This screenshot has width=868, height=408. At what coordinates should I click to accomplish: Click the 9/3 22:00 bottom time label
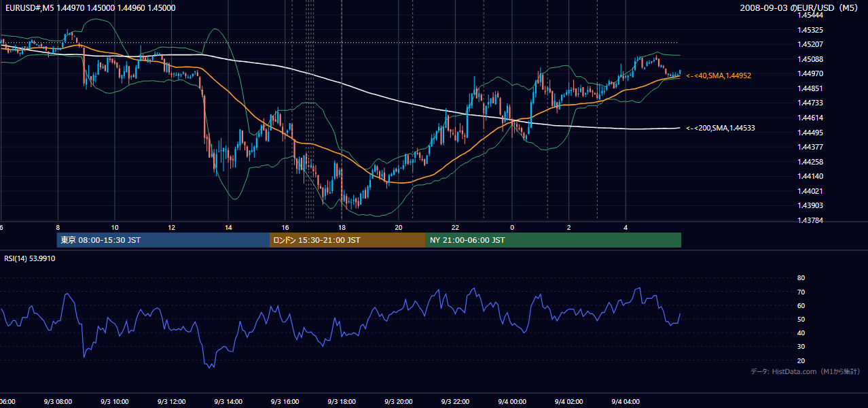[x=455, y=402]
